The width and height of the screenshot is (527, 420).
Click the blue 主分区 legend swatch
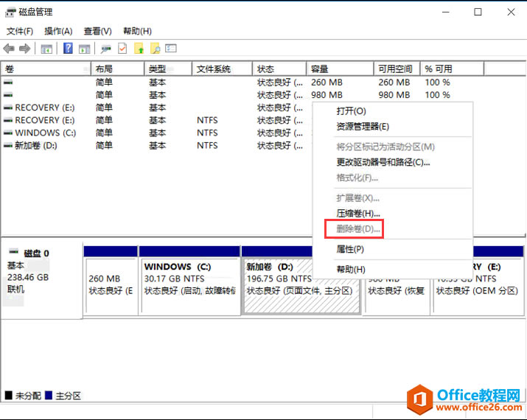point(49,395)
